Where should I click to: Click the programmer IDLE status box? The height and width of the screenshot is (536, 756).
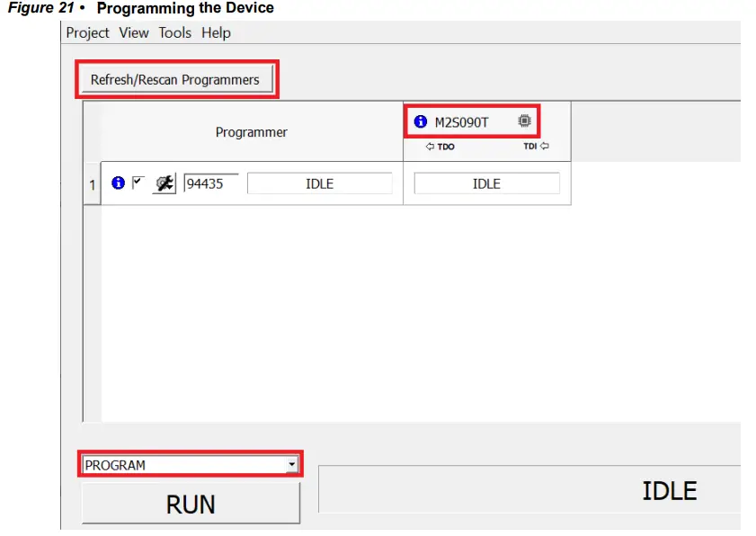(x=320, y=183)
